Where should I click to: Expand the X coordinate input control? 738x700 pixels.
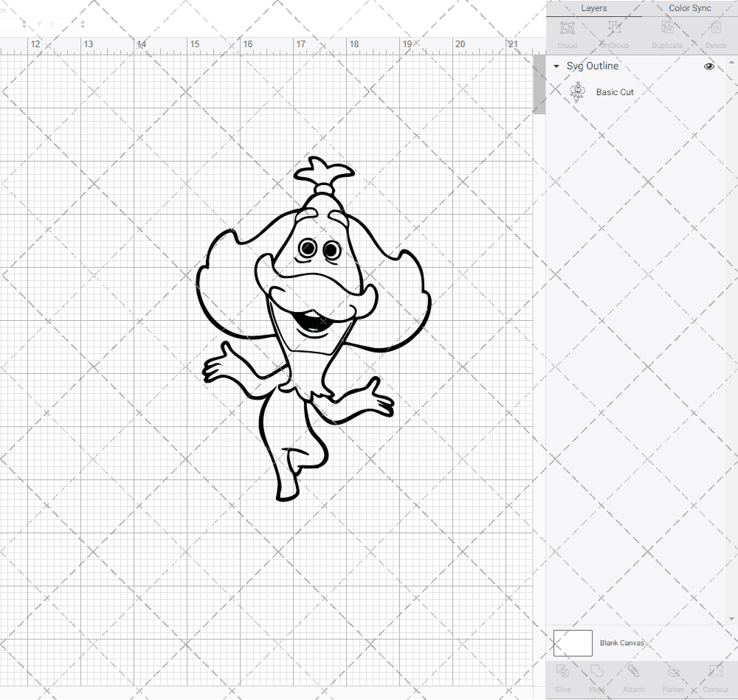pos(26,24)
